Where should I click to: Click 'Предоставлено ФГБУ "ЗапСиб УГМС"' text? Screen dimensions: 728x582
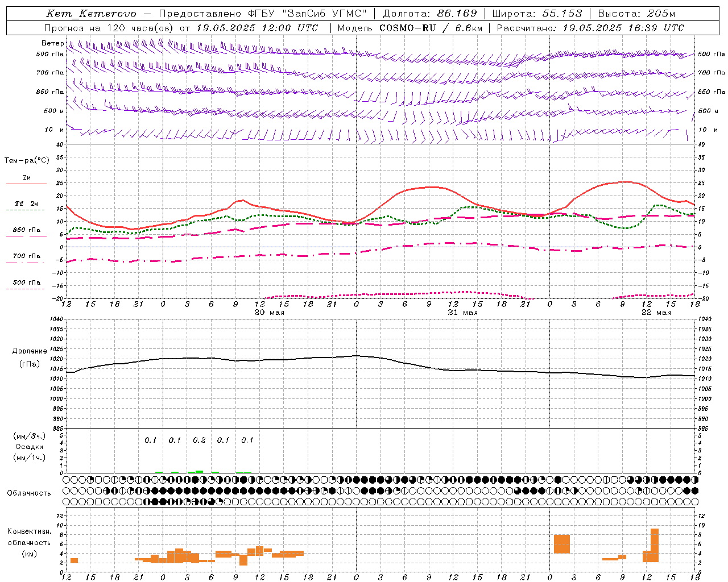click(263, 14)
